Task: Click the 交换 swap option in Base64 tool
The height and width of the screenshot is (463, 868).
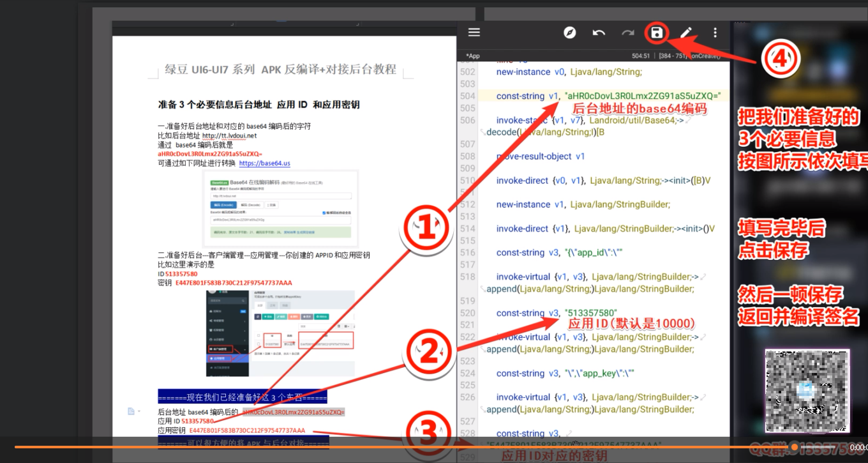Action: tap(272, 205)
